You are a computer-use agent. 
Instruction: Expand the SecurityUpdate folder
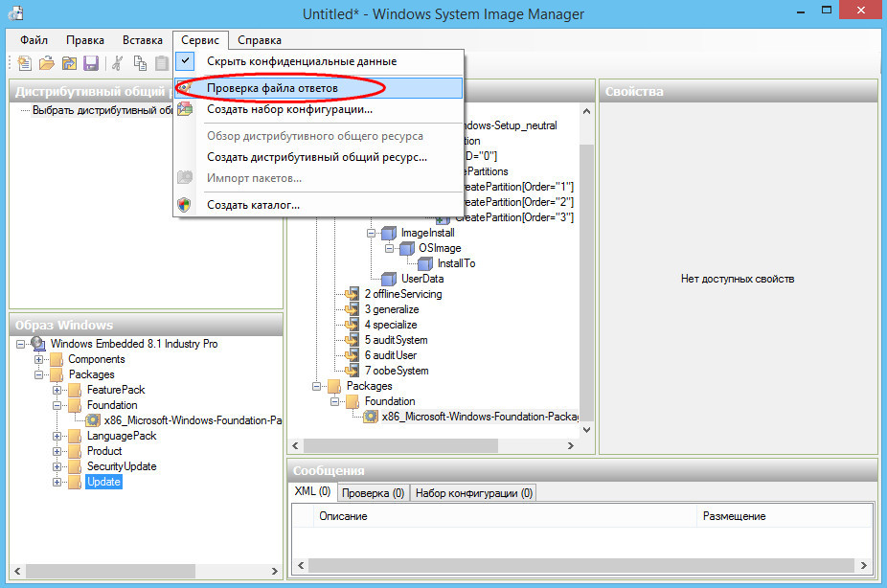pyautogui.click(x=57, y=466)
